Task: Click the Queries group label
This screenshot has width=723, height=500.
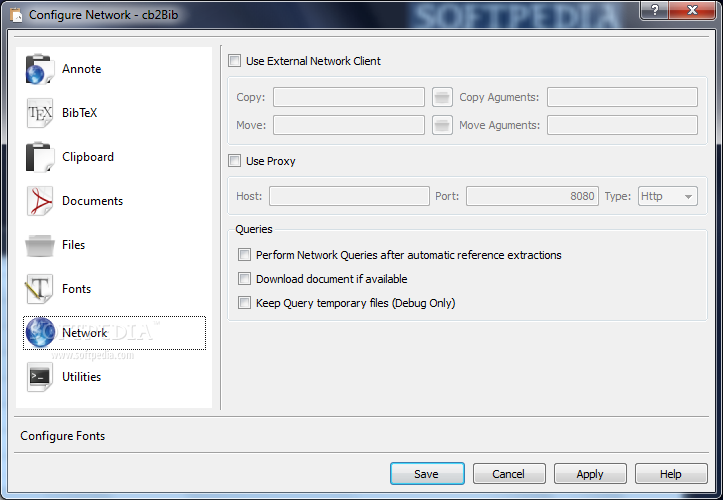Action: point(254,229)
